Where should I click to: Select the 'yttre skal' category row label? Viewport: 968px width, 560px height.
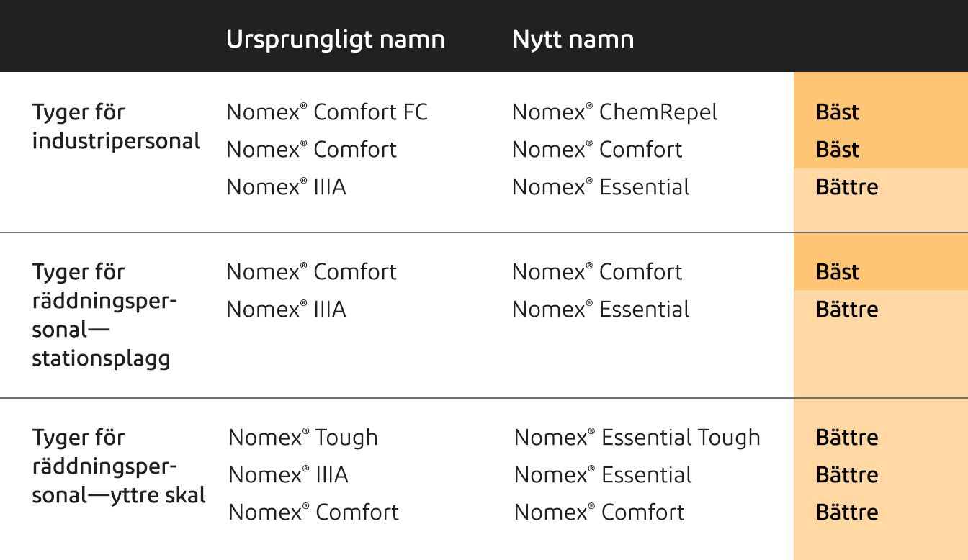[119, 466]
